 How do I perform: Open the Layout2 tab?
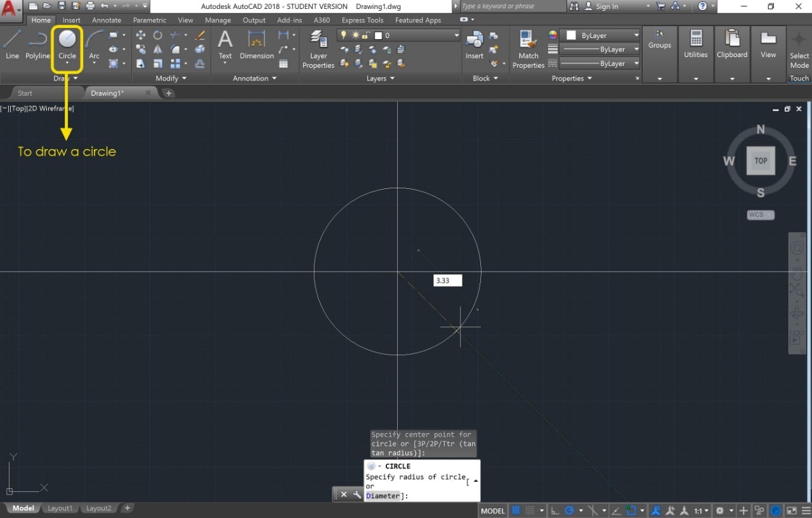point(98,508)
